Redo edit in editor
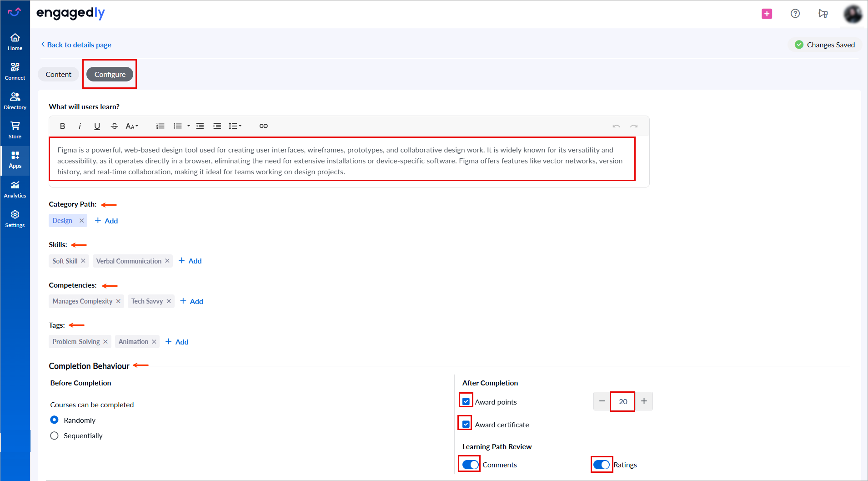Screen dimensions: 868x481 634,126
